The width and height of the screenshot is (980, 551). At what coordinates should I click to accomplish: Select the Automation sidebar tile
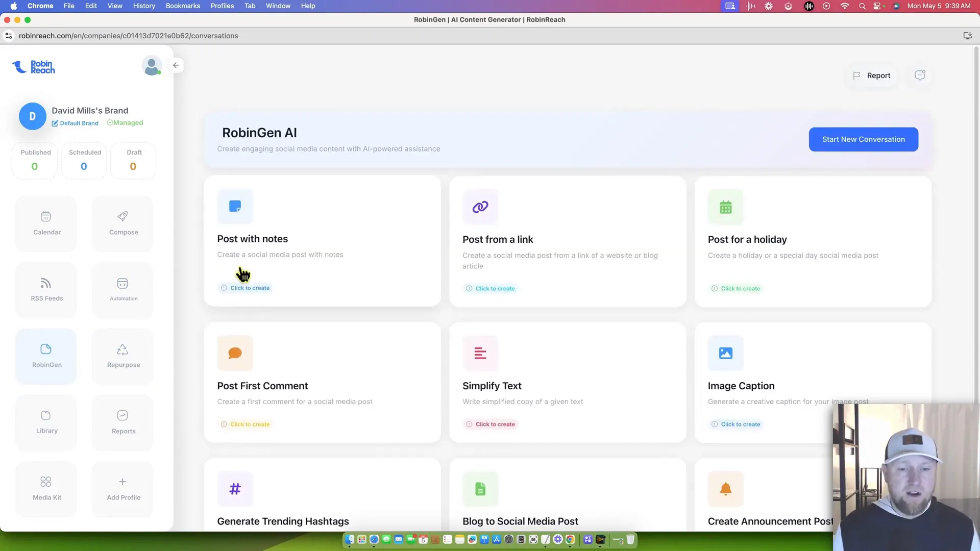click(x=123, y=290)
